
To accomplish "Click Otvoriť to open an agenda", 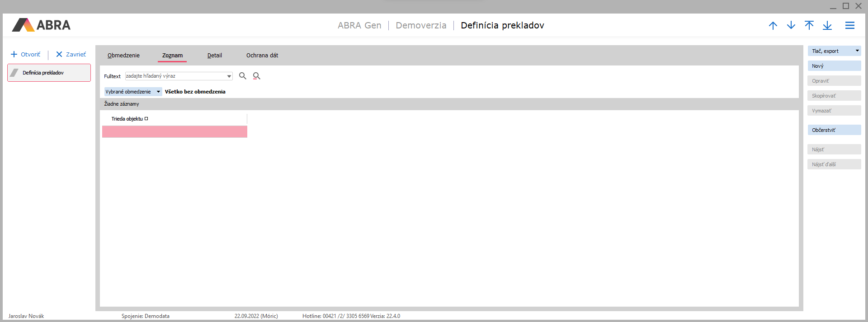I will click(x=26, y=55).
